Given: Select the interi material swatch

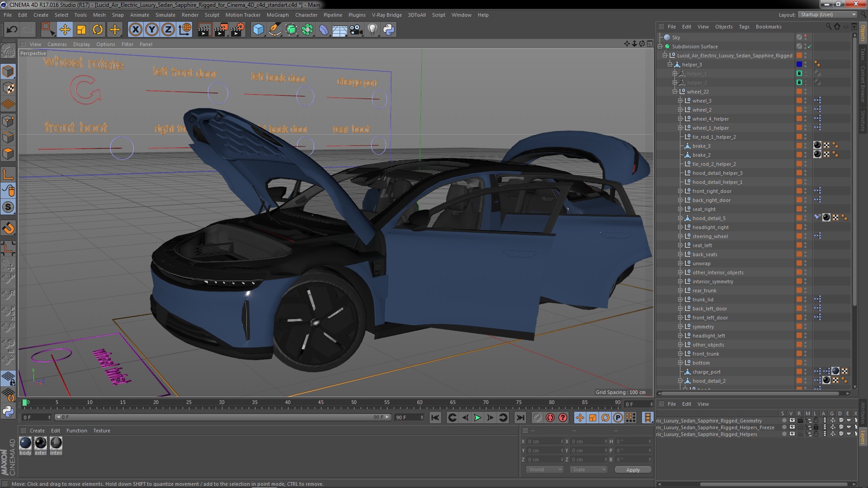Looking at the screenshot, I should [56, 446].
